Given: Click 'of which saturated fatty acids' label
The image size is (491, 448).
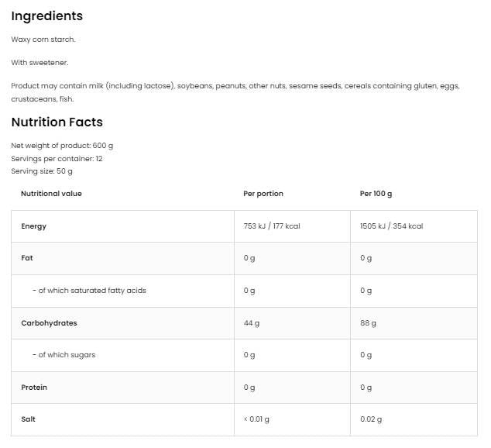Looking at the screenshot, I should click(90, 291).
